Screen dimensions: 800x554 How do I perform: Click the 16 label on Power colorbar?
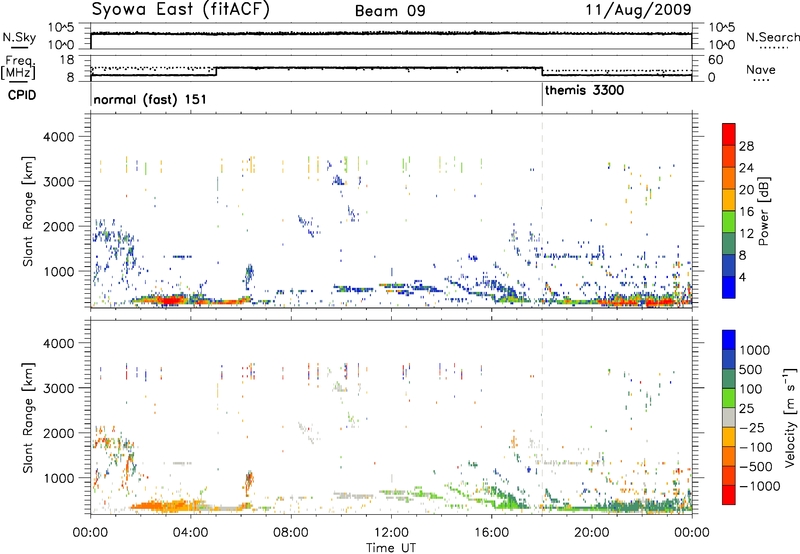746,212
